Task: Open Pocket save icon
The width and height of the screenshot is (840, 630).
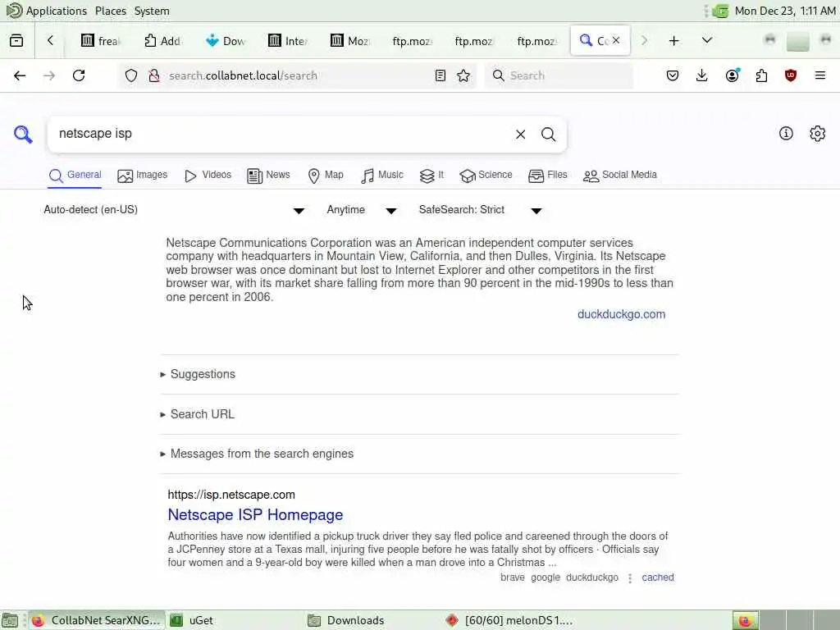Action: [x=673, y=75]
